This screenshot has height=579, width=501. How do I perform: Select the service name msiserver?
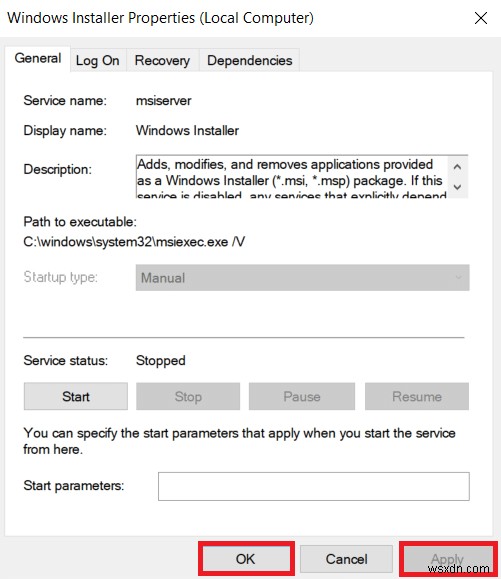point(164,100)
